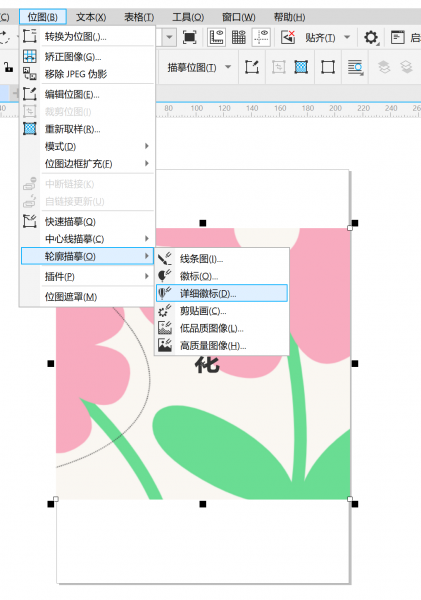Open the 窗口(W) menu

click(x=238, y=17)
